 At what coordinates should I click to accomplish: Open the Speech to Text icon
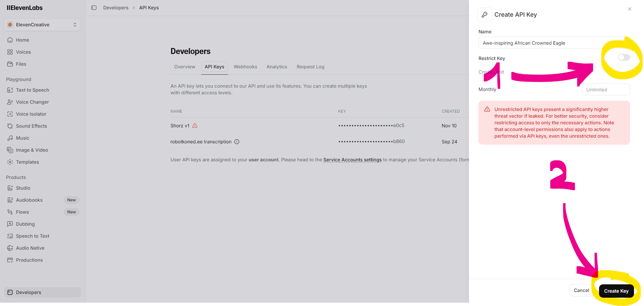(x=10, y=236)
